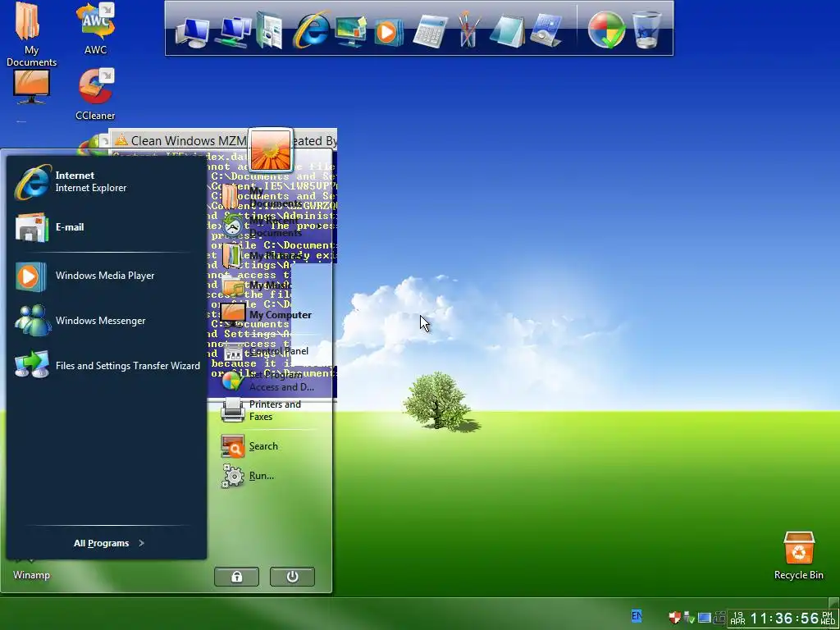This screenshot has width=840, height=630.
Task: Click the network computers tray icon
Action: click(719, 618)
